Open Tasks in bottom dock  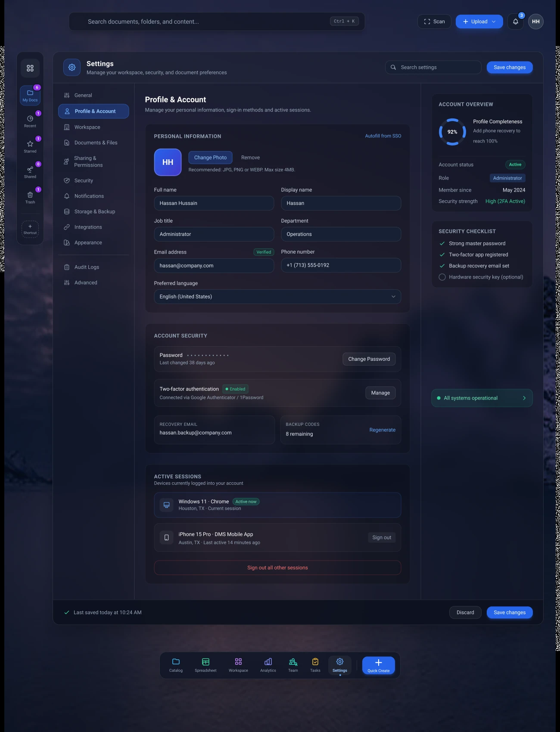(315, 665)
